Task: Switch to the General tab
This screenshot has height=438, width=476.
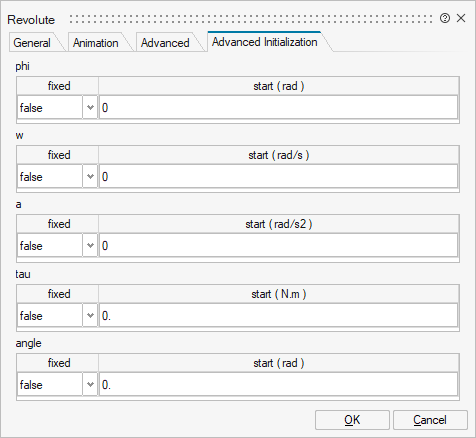Action: pos(32,43)
